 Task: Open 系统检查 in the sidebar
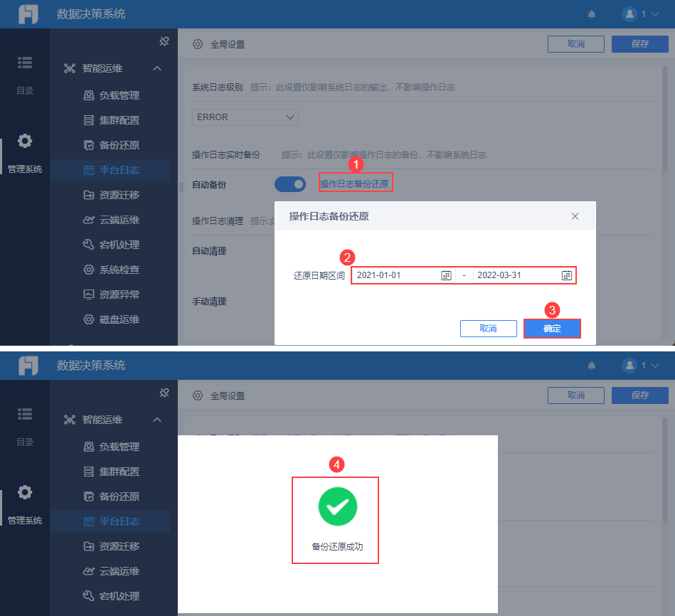pyautogui.click(x=111, y=270)
